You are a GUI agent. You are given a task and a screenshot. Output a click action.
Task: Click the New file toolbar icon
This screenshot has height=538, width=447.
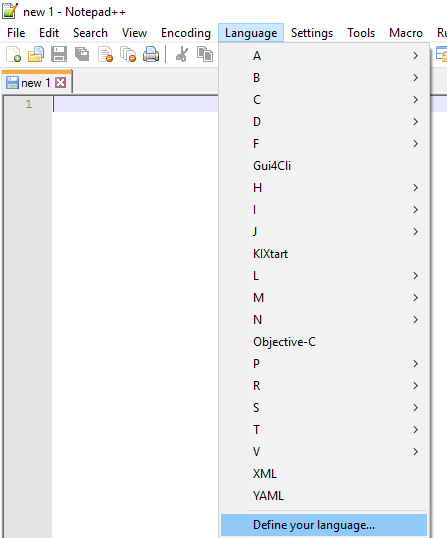(14, 54)
